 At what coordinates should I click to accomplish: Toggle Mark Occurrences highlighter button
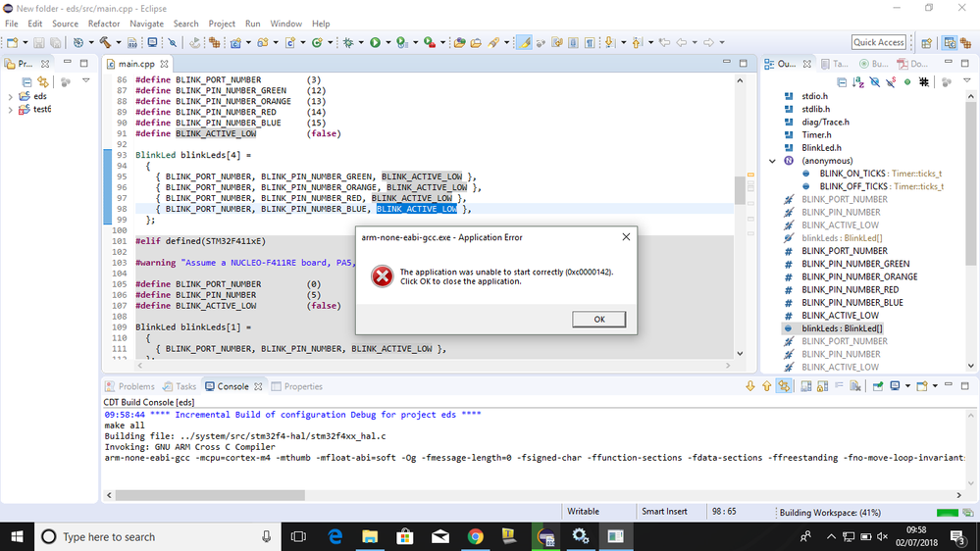pos(525,42)
